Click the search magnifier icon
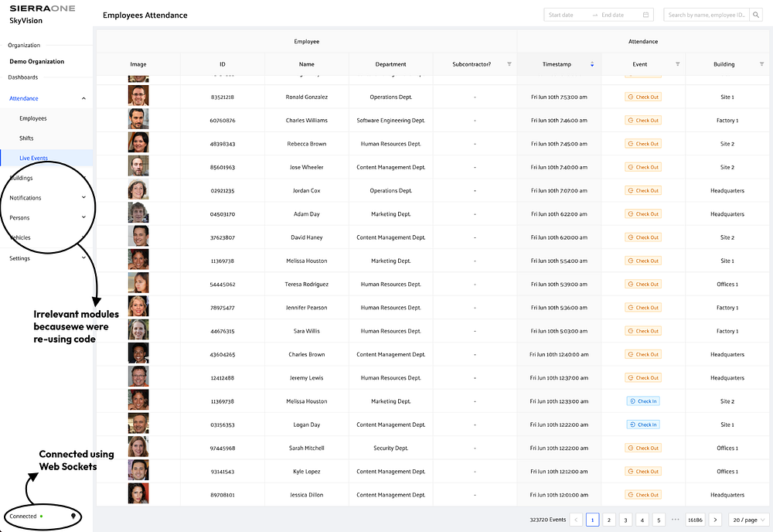 (756, 15)
